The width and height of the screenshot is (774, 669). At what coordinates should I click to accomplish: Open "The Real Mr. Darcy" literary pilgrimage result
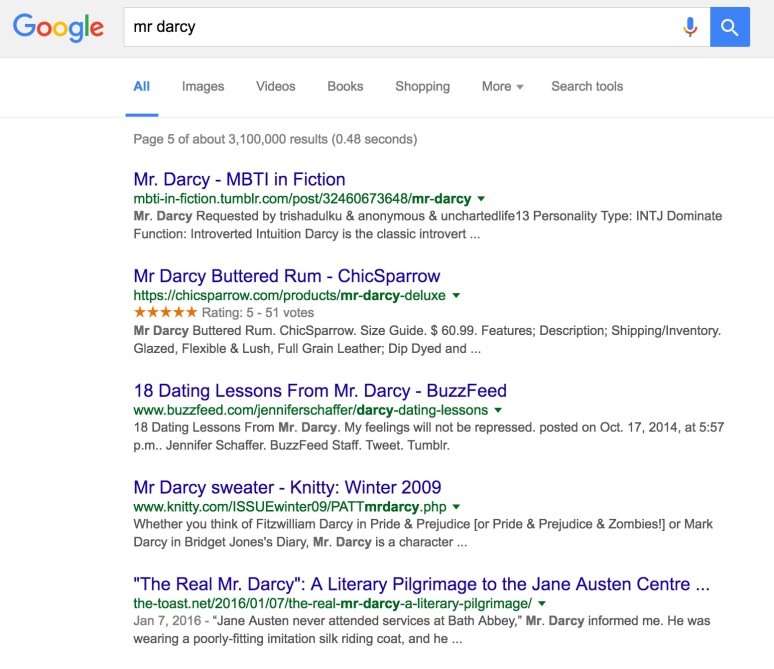[422, 584]
